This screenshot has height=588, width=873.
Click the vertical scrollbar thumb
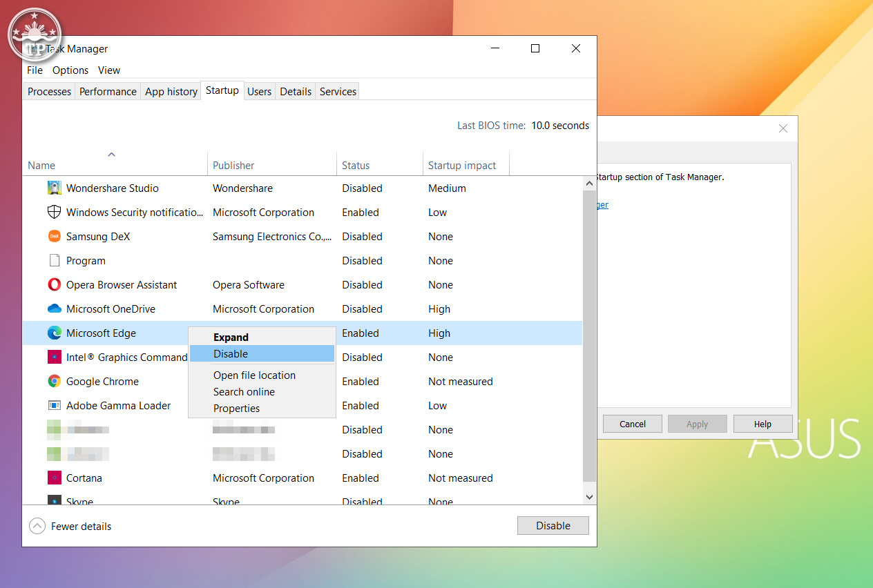click(x=589, y=335)
